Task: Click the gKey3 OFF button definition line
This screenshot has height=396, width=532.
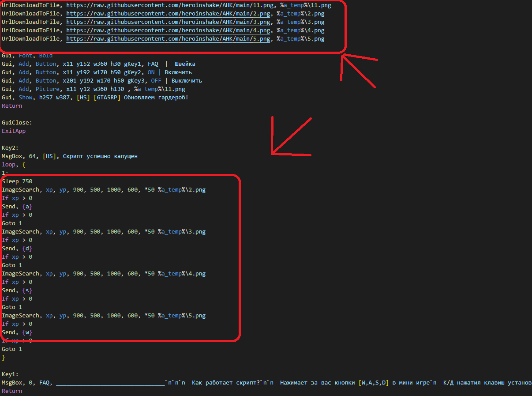Action: (101, 81)
